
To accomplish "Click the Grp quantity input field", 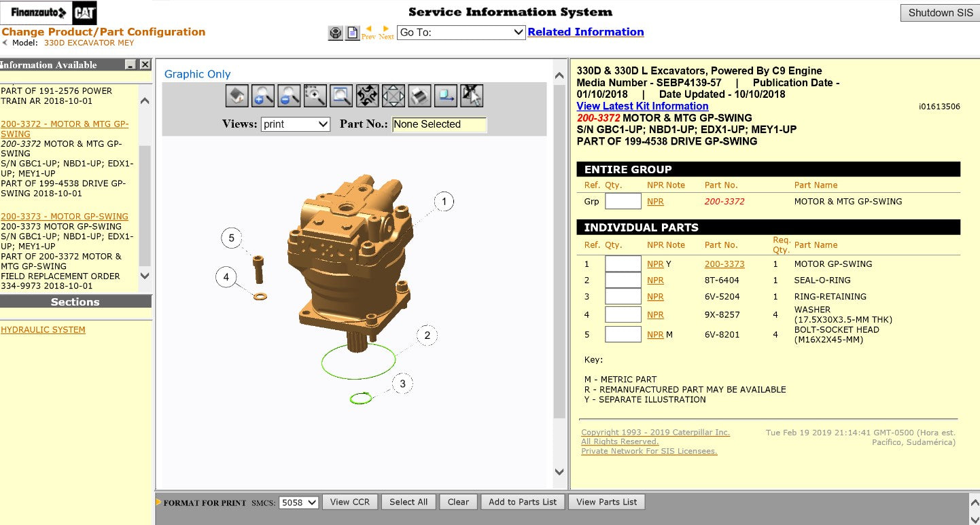I will (x=623, y=201).
